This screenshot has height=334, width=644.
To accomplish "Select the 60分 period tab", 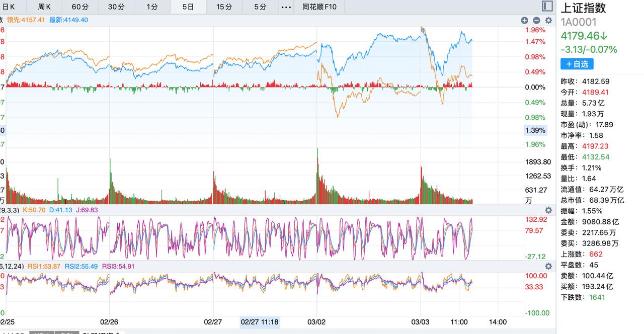I will pyautogui.click(x=80, y=7).
